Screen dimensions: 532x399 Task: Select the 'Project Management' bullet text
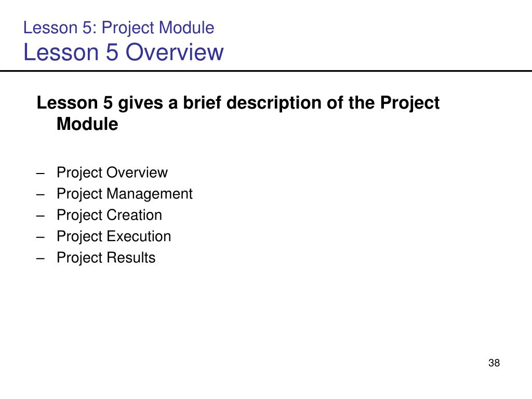click(x=125, y=194)
